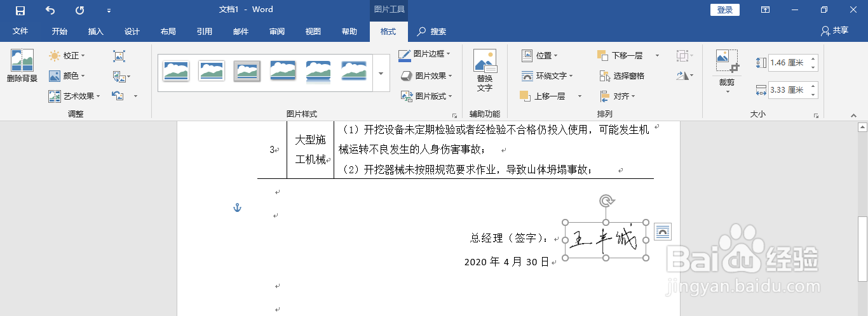868x316 pixels.
Task: Apply the sixth soft-edge picture style
Action: (354, 70)
